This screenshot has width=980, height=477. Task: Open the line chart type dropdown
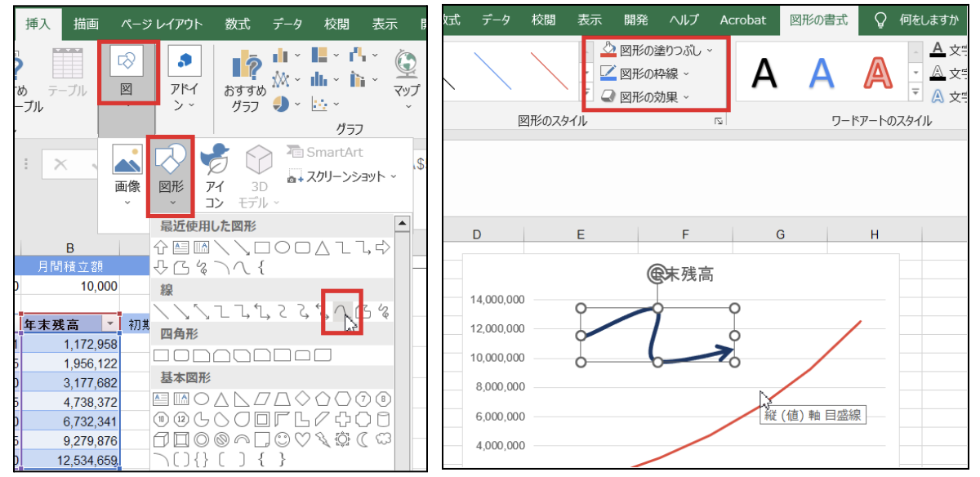[x=297, y=80]
